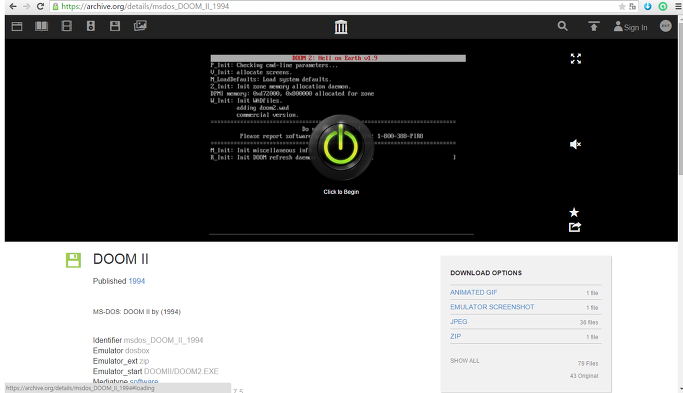
Task: Open the Images section icon
Action: click(x=140, y=26)
